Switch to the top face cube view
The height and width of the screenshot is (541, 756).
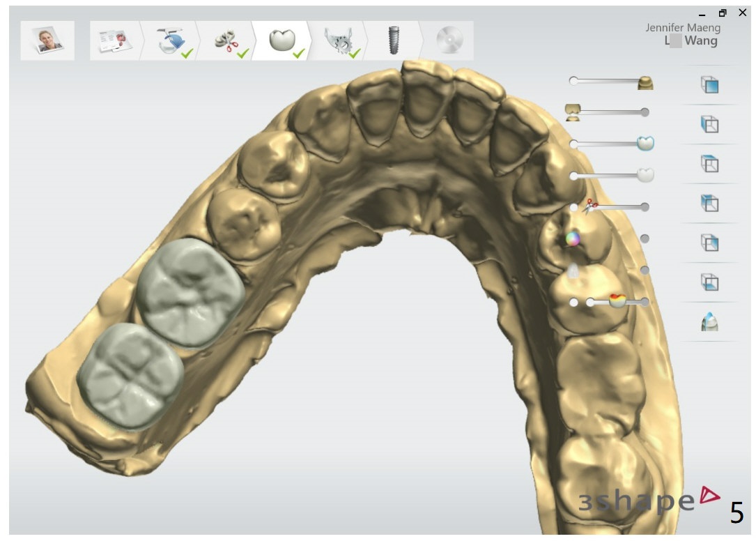(709, 165)
